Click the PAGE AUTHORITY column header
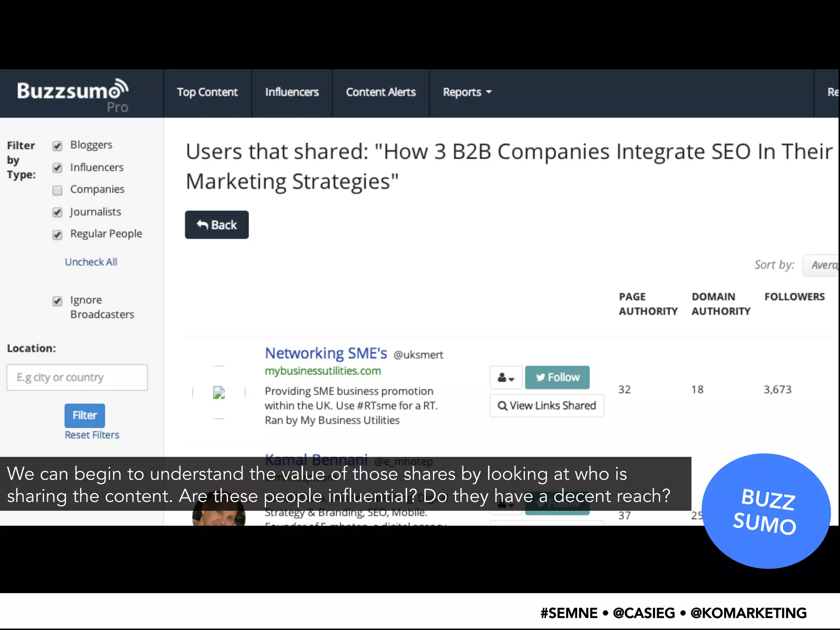 [648, 304]
